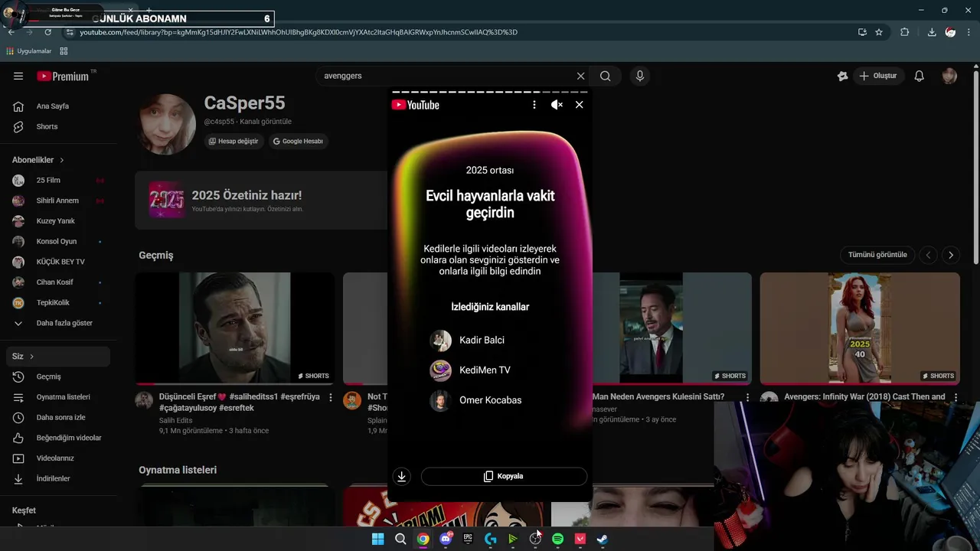The width and height of the screenshot is (980, 551).
Task: Download the recap card image
Action: coord(401,476)
